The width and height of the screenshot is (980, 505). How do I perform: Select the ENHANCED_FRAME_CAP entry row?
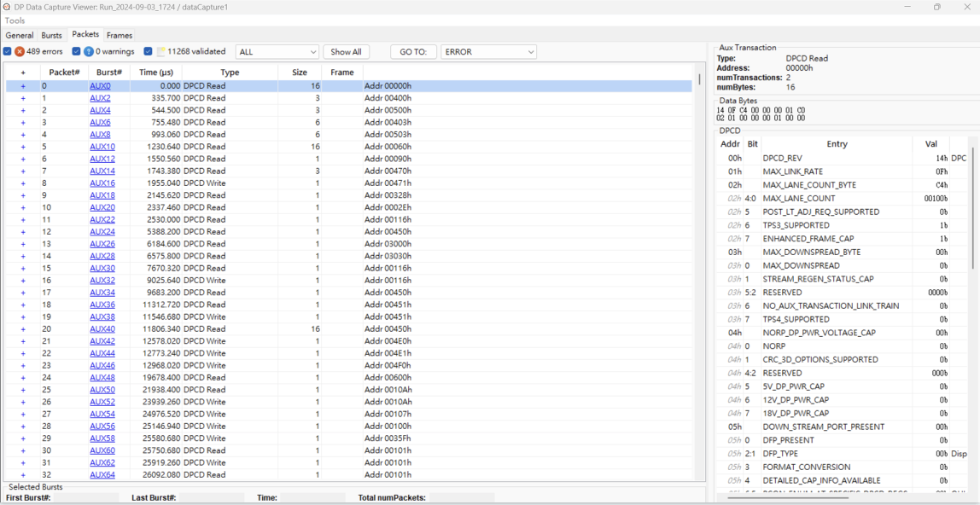pyautogui.click(x=841, y=239)
